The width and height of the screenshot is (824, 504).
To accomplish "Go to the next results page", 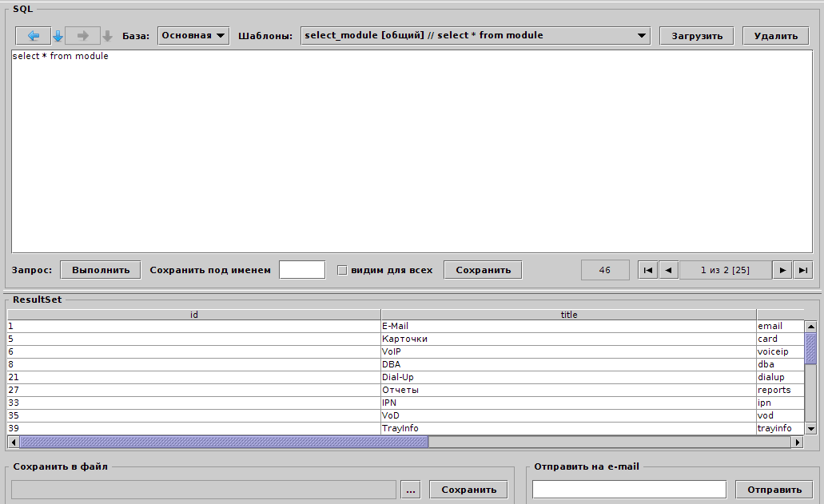I will (783, 270).
